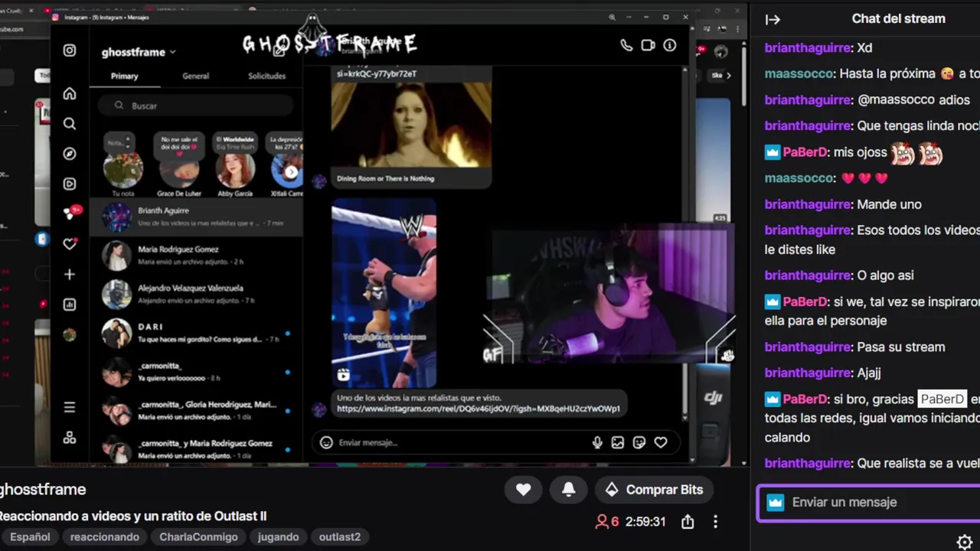Open the Alejandro Velazquez Valenzuela conversation
The width and height of the screenshot is (980, 551).
click(196, 295)
